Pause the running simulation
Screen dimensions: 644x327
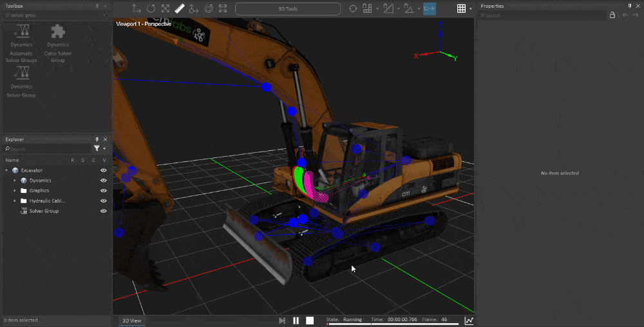tap(296, 321)
